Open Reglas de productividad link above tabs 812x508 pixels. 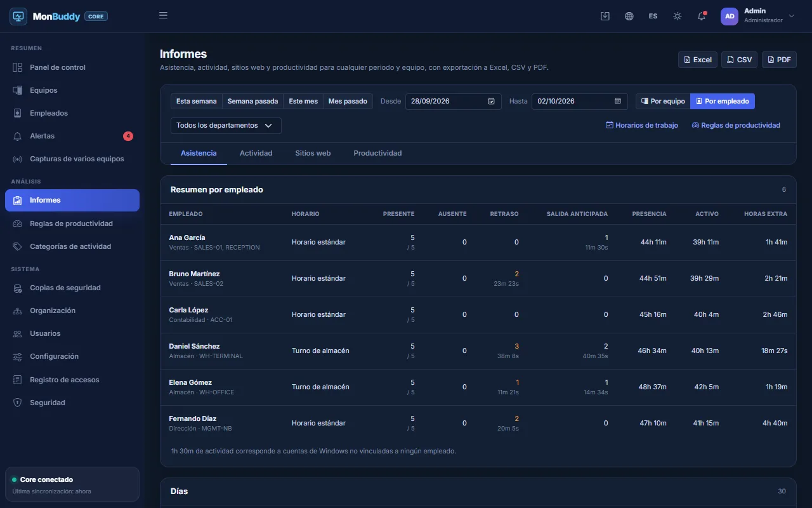(x=736, y=126)
